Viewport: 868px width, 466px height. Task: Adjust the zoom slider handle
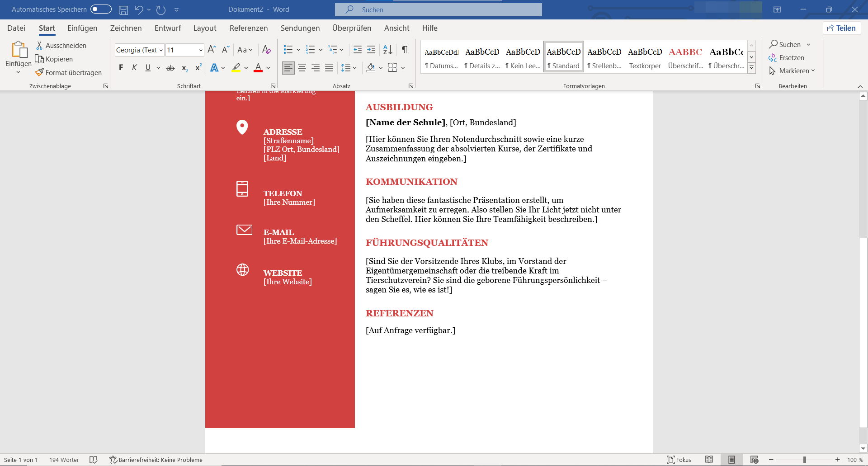805,460
